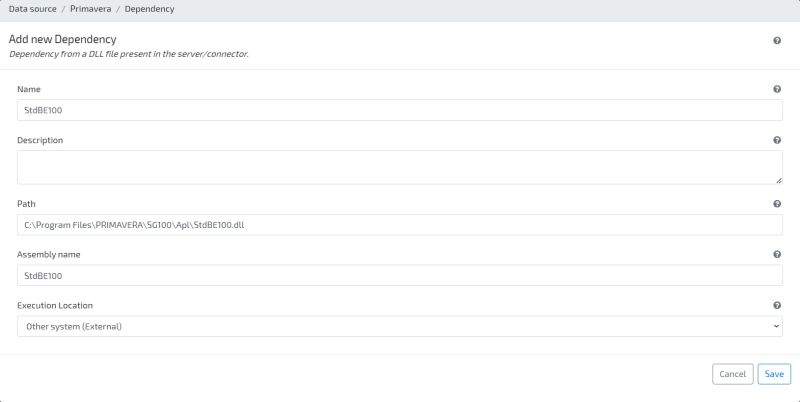Click the DLL file description subtitle
The width and height of the screenshot is (800, 402).
click(129, 54)
